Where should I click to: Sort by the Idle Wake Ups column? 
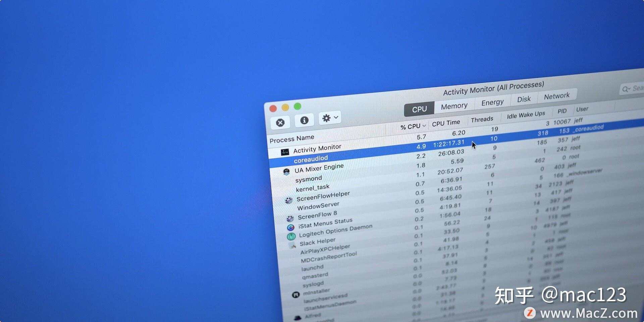click(x=526, y=115)
